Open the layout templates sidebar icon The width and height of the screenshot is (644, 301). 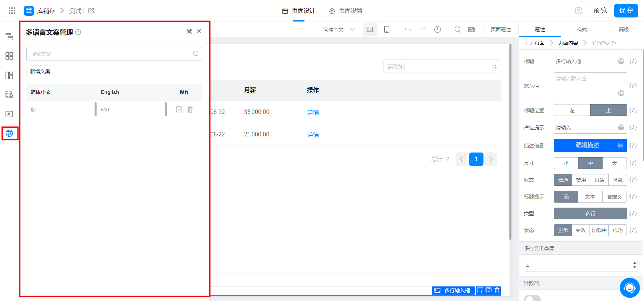[9, 75]
